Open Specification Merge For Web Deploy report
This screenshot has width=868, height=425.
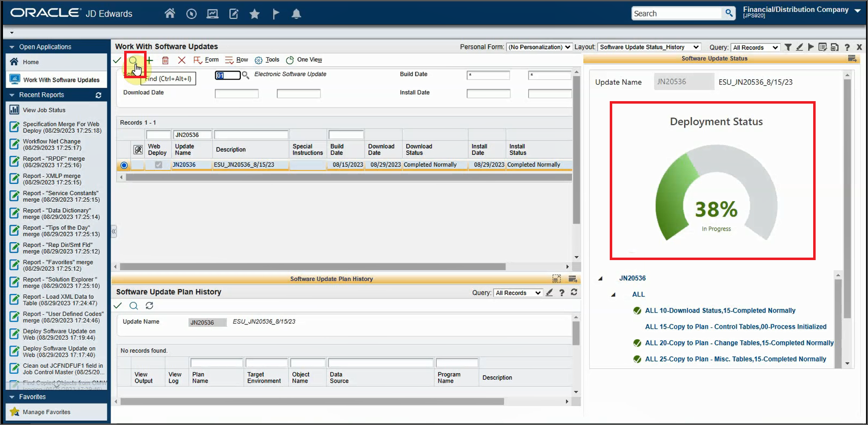pyautogui.click(x=62, y=128)
